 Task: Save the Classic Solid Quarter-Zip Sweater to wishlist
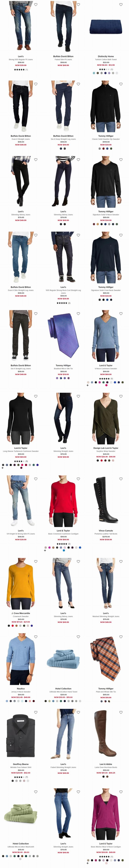(x=121, y=84)
